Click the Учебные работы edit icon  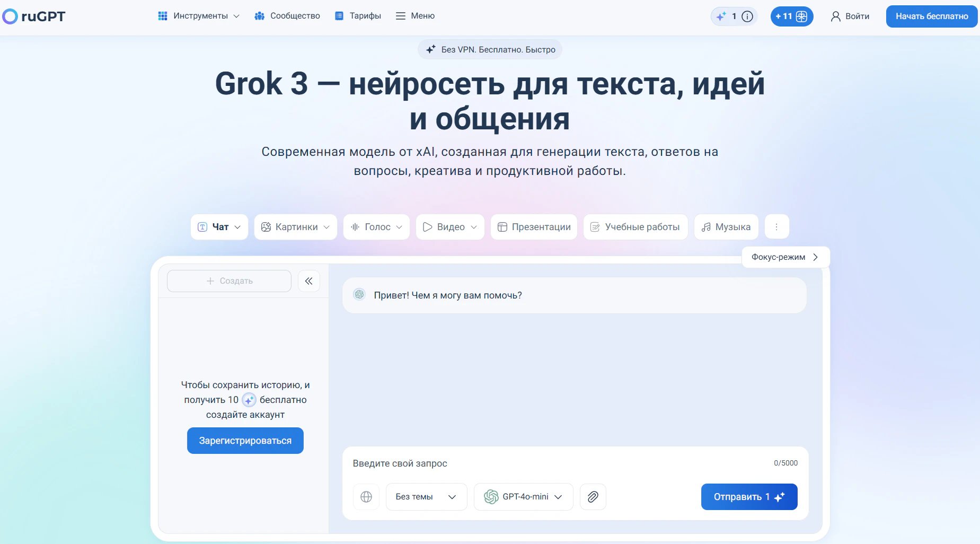[x=595, y=227]
